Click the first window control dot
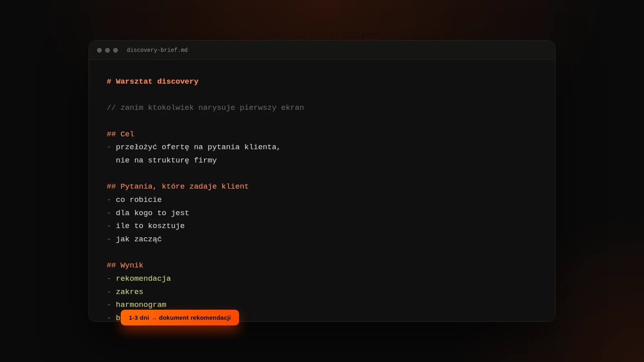Screen dimensions: 644x362 click(99, 50)
